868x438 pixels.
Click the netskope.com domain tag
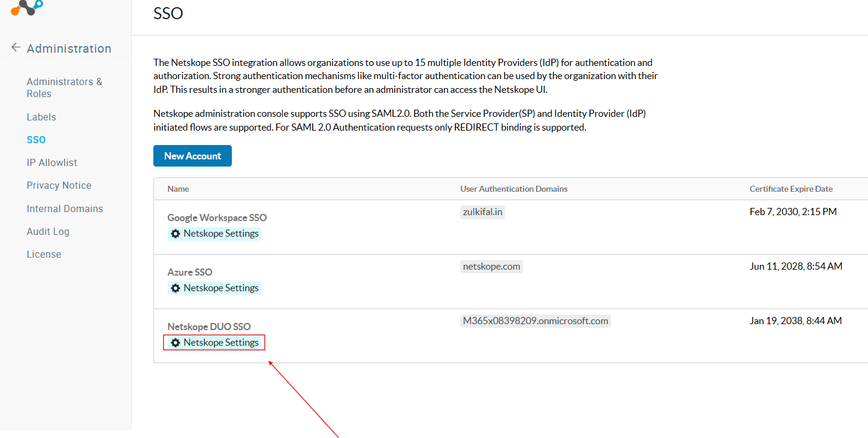click(491, 267)
